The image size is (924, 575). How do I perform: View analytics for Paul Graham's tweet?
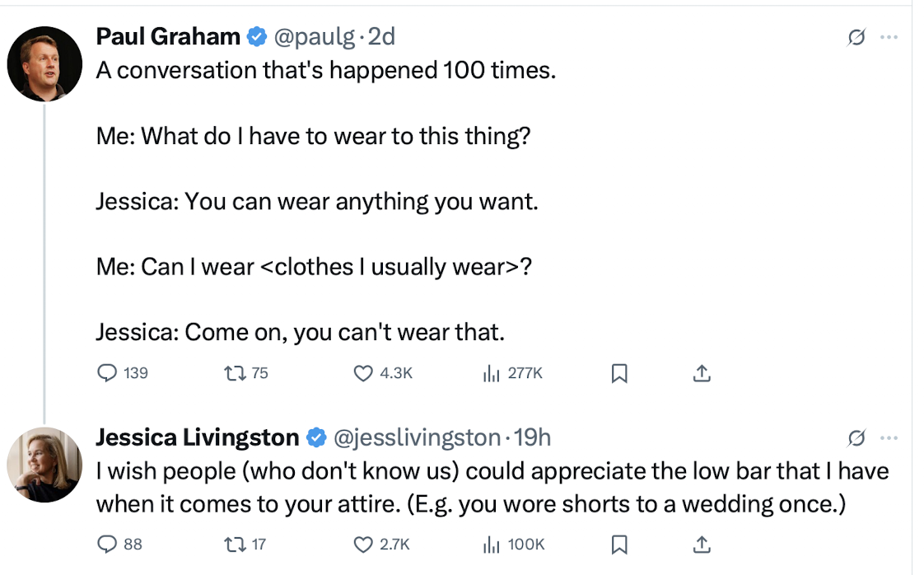click(x=492, y=373)
